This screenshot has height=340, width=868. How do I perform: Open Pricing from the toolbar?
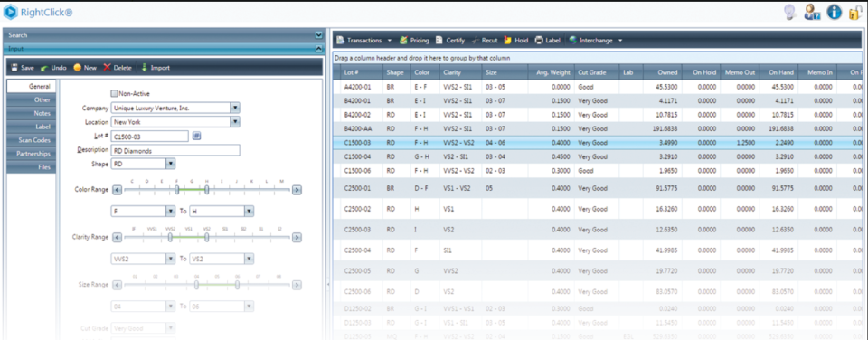[x=414, y=41]
